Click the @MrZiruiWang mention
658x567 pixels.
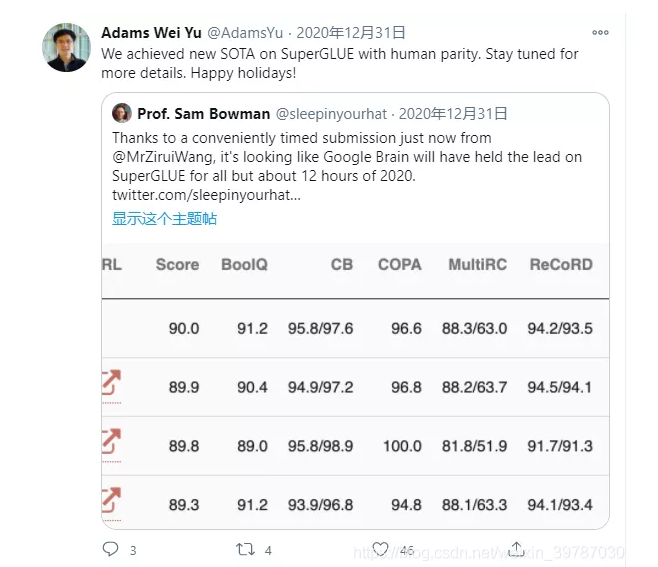coord(164,157)
